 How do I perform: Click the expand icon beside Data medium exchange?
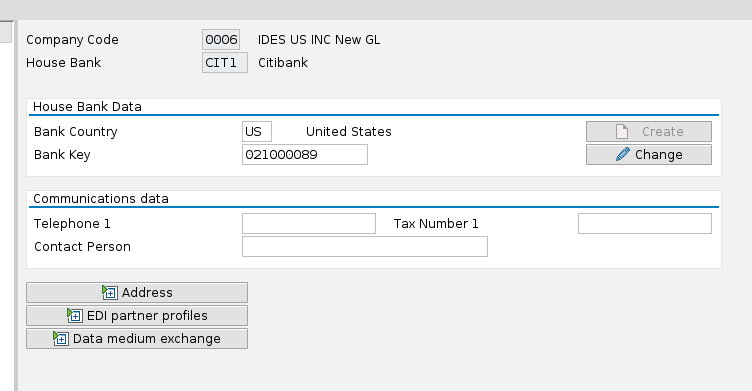pos(60,338)
